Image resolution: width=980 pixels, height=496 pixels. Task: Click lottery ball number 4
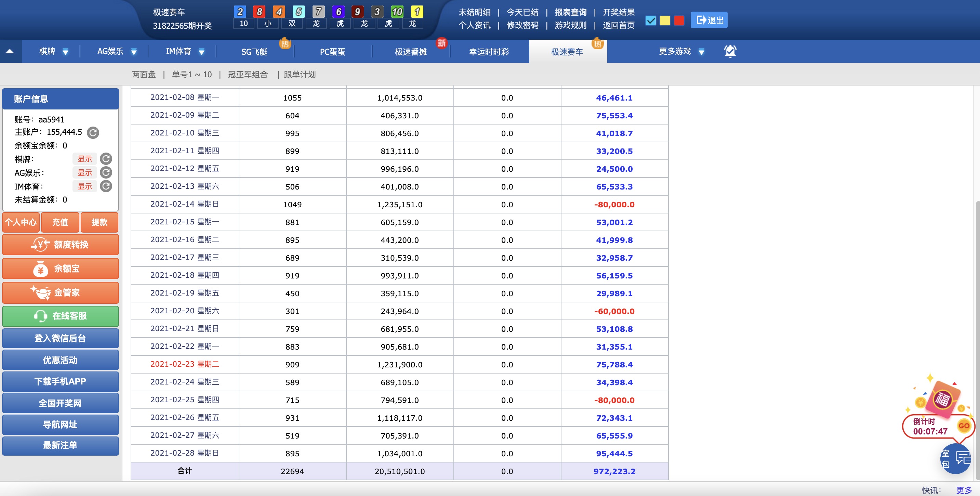tap(279, 11)
